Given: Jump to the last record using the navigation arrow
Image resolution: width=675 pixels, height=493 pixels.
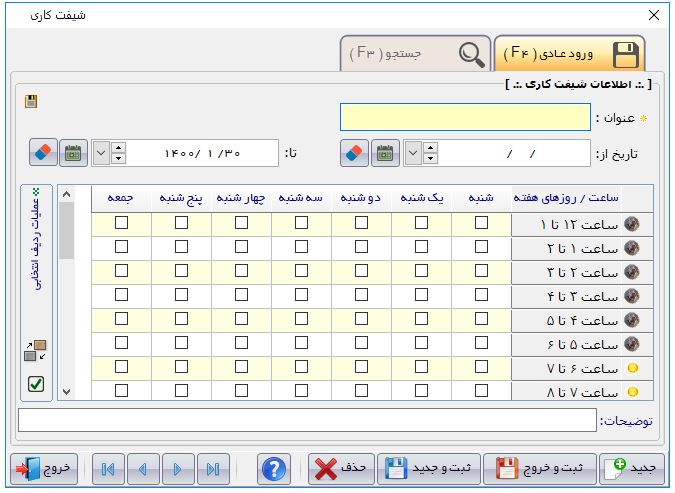Looking at the screenshot, I should point(212,468).
